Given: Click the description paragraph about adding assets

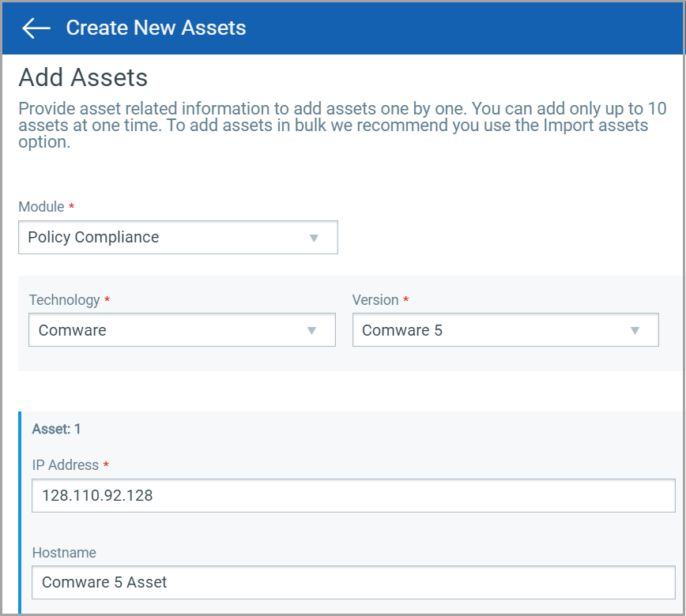Looking at the screenshot, I should [x=342, y=125].
